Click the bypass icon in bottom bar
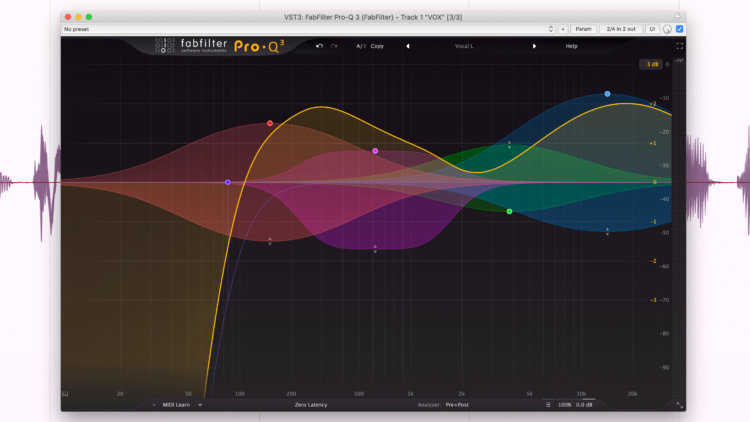Image resolution: width=750 pixels, height=422 pixels. point(548,405)
